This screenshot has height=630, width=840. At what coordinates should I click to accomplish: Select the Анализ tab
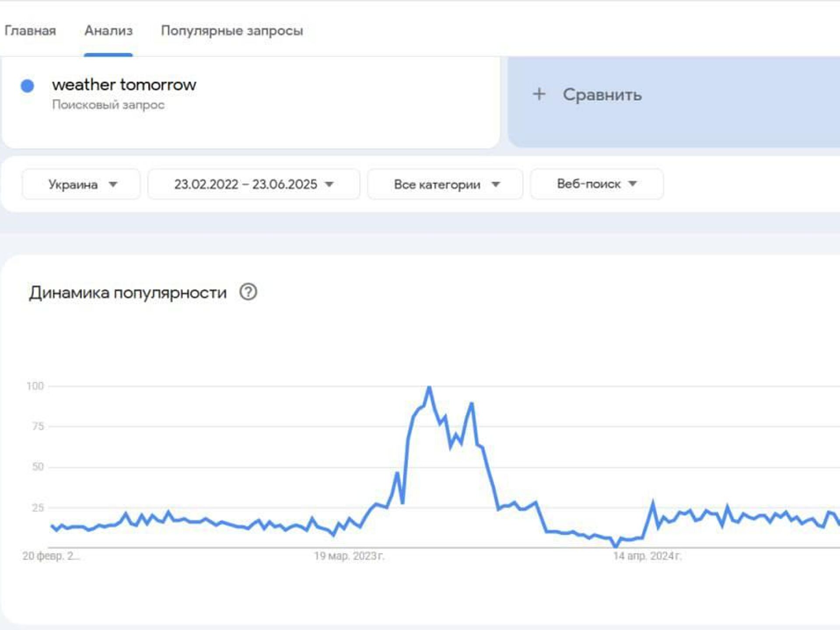108,31
